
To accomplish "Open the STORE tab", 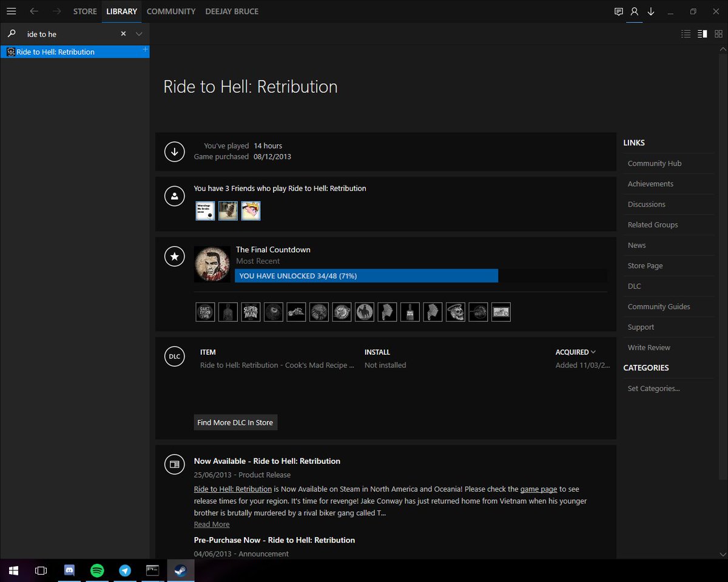I will [85, 12].
